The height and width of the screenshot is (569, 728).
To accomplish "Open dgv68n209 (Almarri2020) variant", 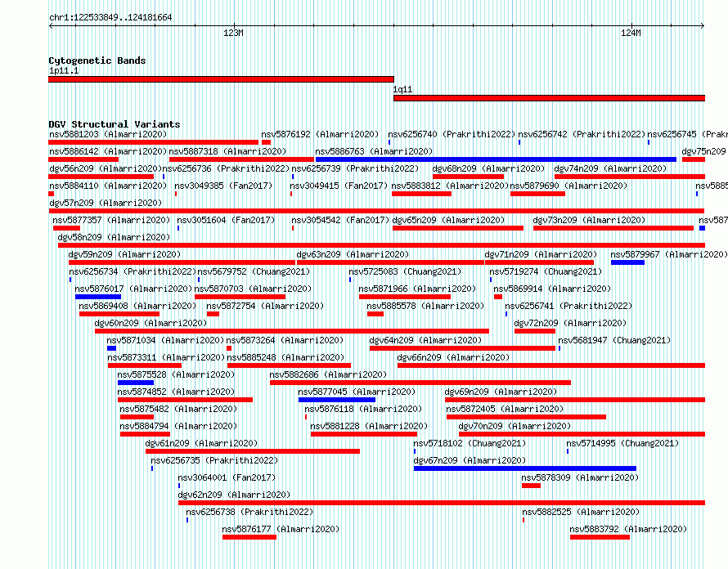I will point(488,168).
